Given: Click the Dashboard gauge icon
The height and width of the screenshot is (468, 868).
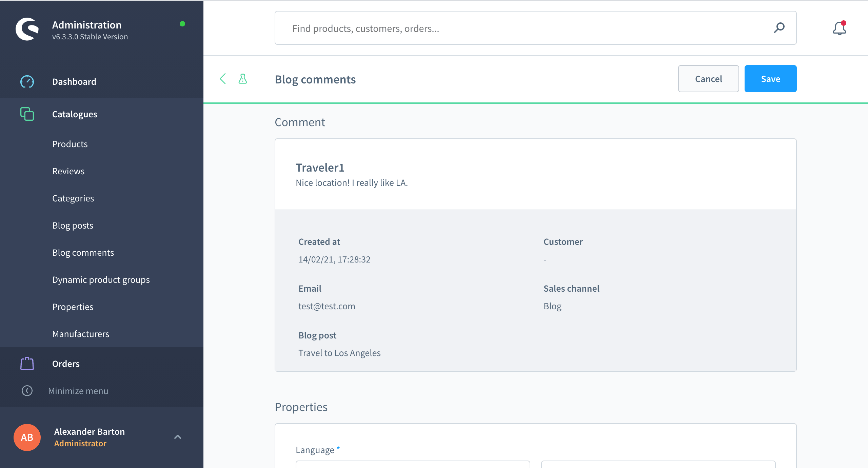Looking at the screenshot, I should click(27, 81).
